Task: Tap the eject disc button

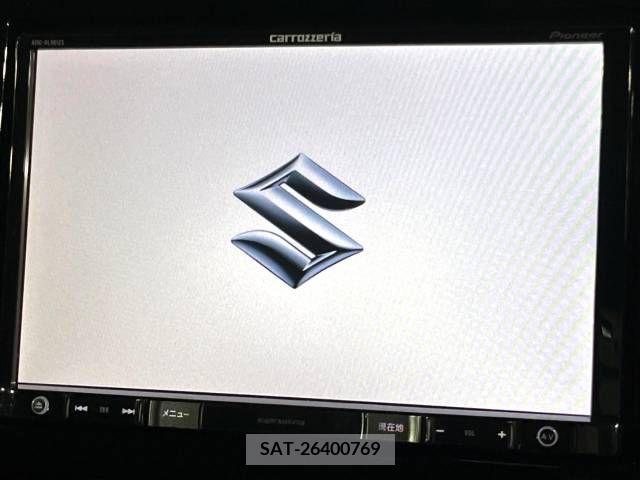Action: pyautogui.click(x=40, y=405)
